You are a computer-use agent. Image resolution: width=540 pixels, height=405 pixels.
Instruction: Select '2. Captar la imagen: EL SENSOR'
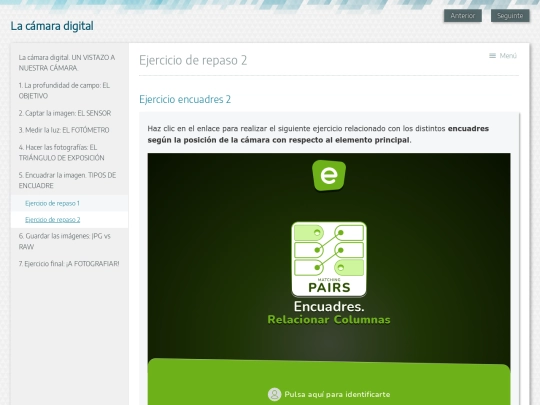[x=65, y=113]
